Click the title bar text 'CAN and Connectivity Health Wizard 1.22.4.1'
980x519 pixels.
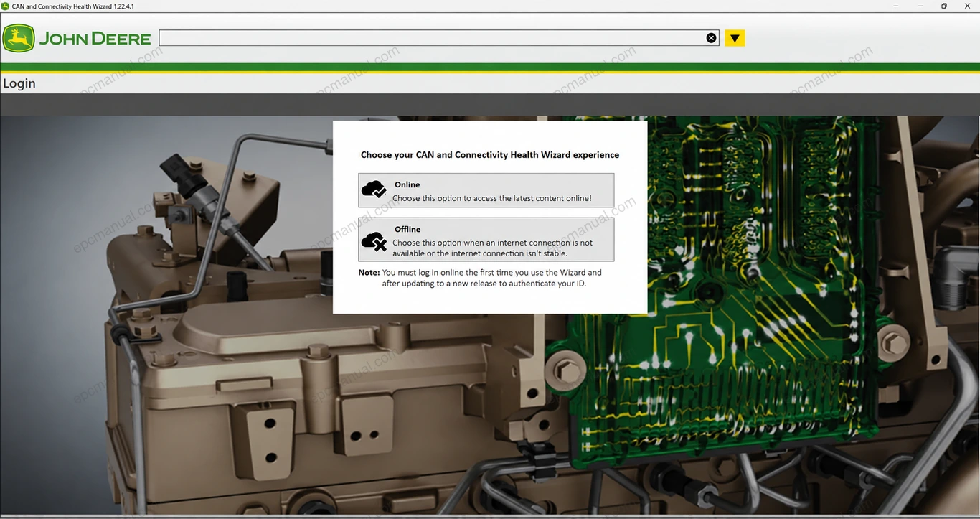(73, 6)
